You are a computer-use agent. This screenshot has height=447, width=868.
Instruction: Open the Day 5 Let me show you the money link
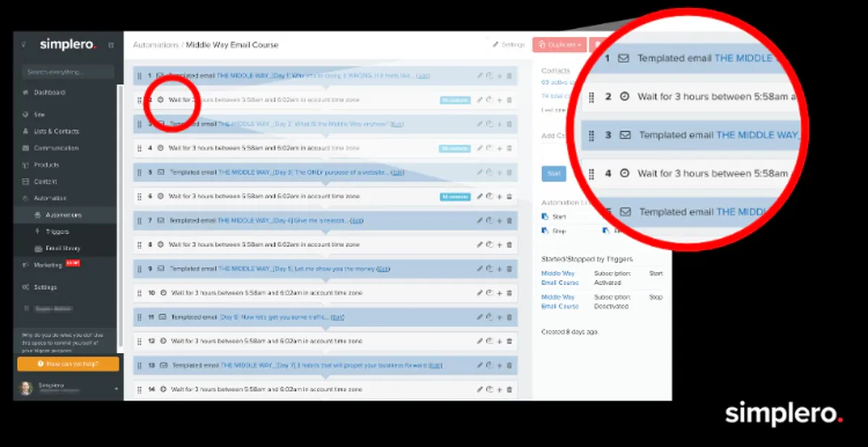(297, 268)
